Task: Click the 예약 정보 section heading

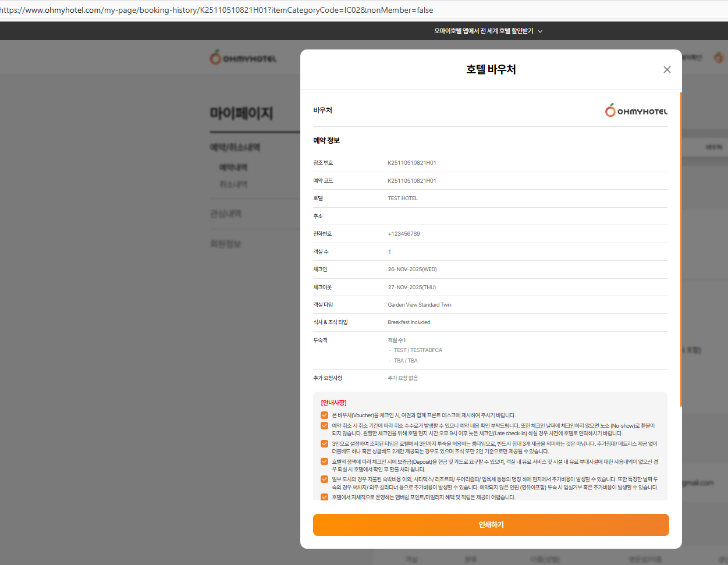Action: [x=326, y=141]
